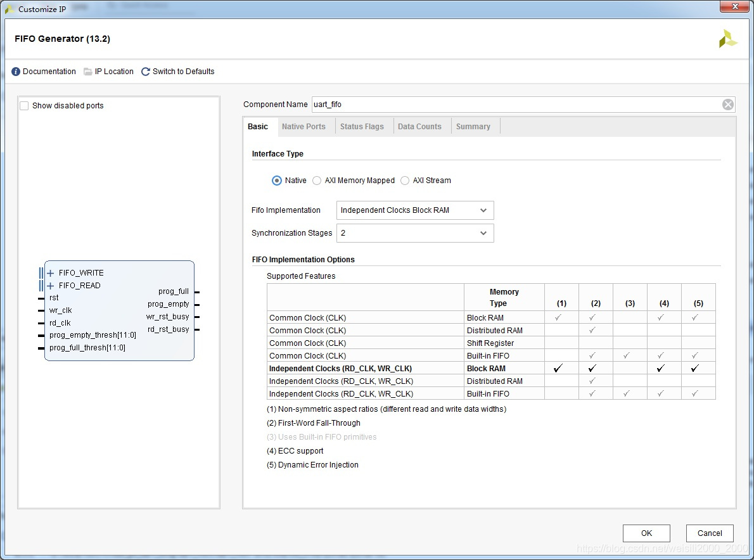Click the Uses Built-in FIFO primitives footnote
Viewport: 754px width, 560px height.
322,437
